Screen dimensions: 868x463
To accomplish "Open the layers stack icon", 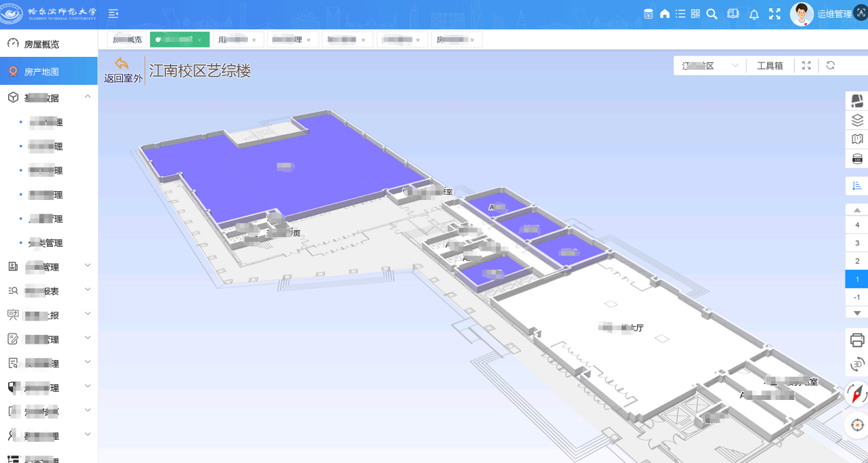I will tap(856, 121).
